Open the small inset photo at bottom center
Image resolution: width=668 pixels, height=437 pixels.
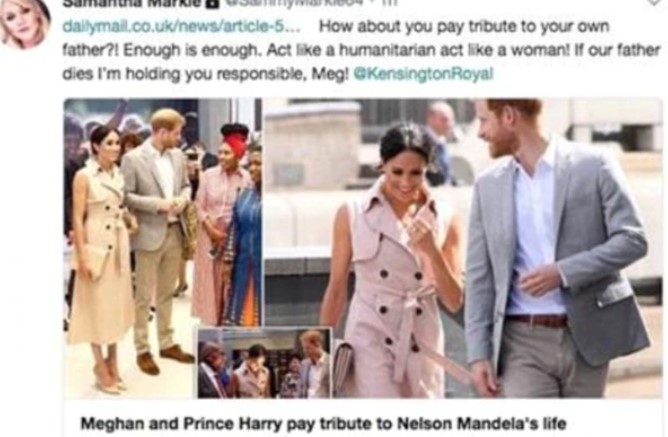click(x=264, y=362)
